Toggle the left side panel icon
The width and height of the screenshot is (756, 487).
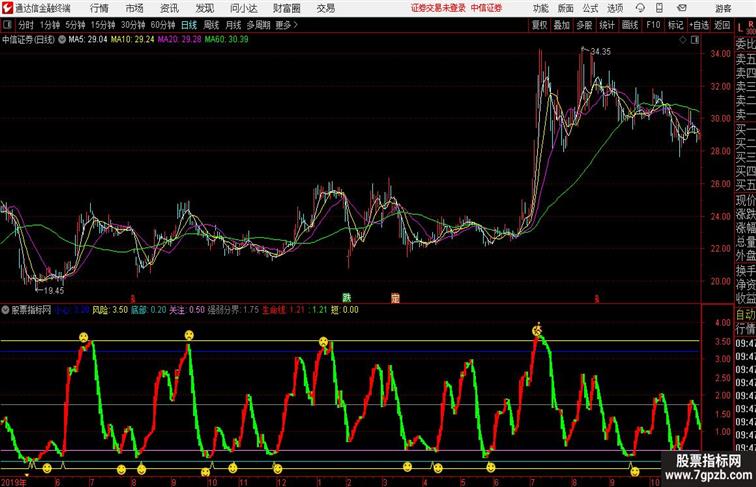click(x=7, y=25)
